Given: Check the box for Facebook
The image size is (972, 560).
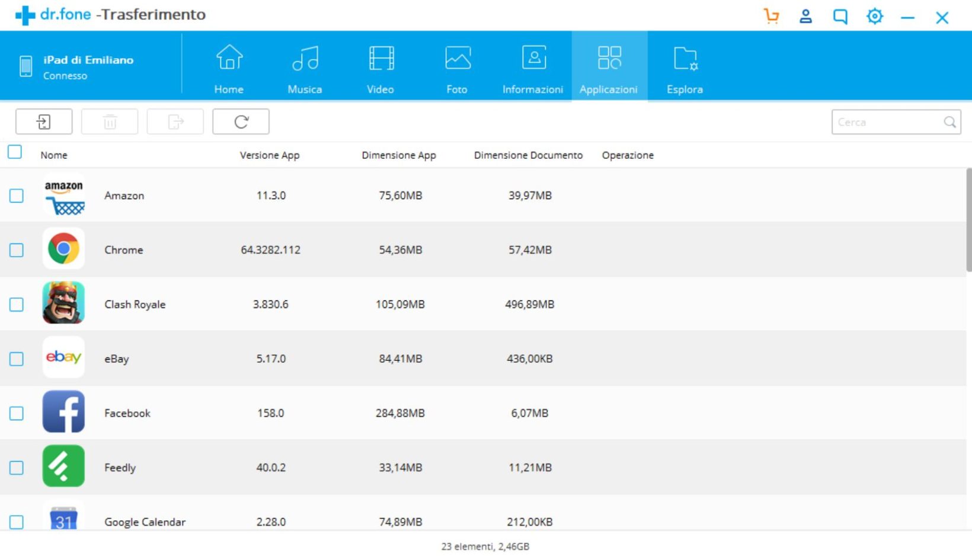Looking at the screenshot, I should click(17, 414).
